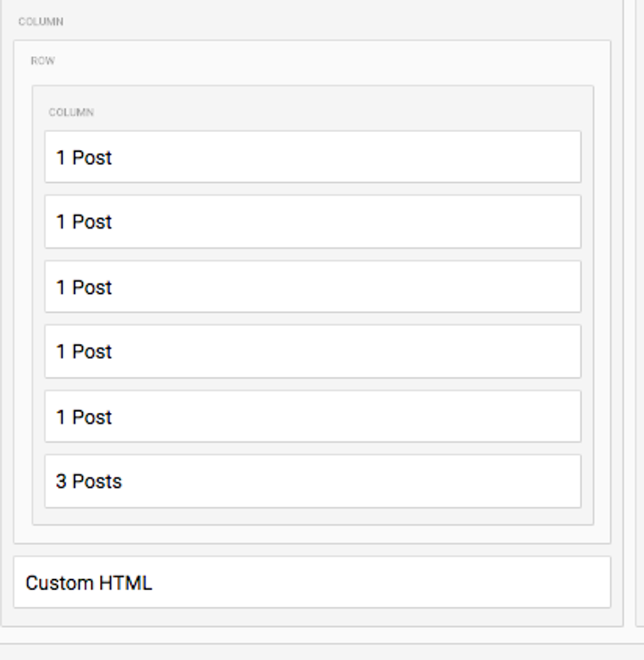Click blank area right of top COLUMN label
This screenshot has width=644, height=660.
[329, 22]
